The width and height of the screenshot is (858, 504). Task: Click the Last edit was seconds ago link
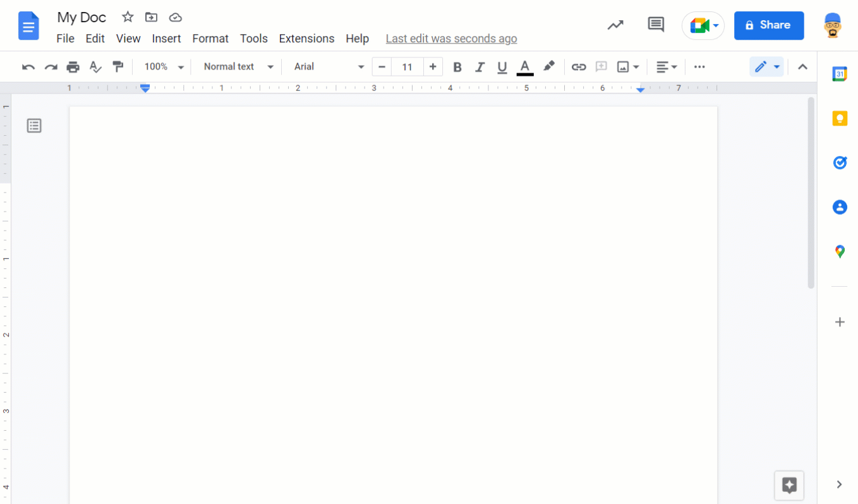coord(451,39)
